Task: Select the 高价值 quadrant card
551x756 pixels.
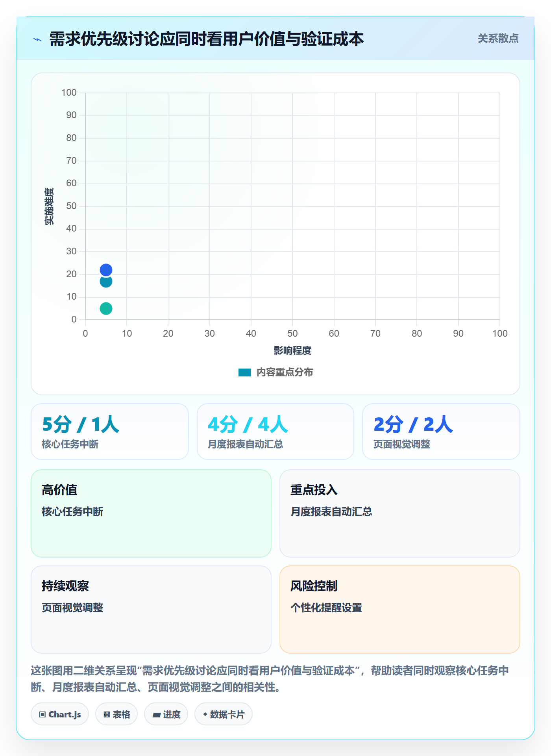Action: (x=151, y=513)
